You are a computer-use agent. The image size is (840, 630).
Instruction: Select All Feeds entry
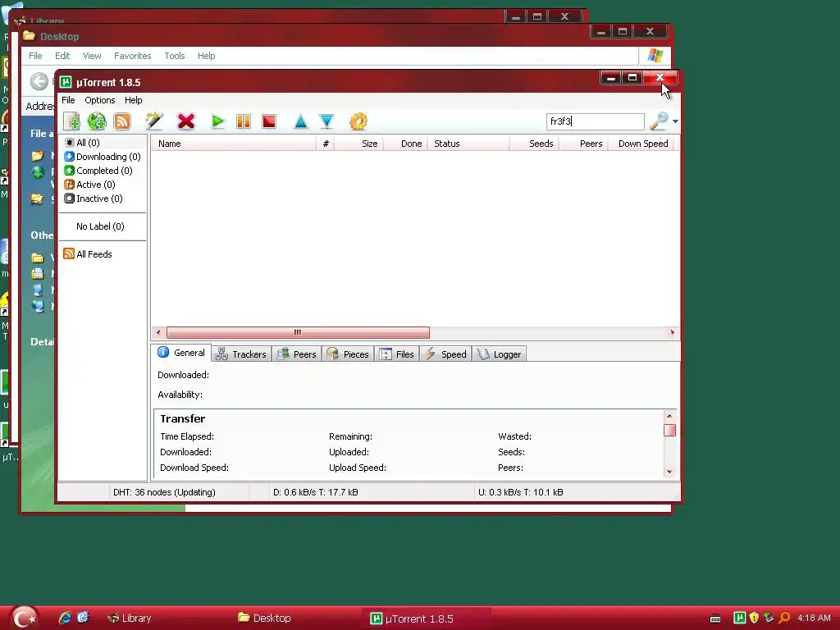click(88, 254)
